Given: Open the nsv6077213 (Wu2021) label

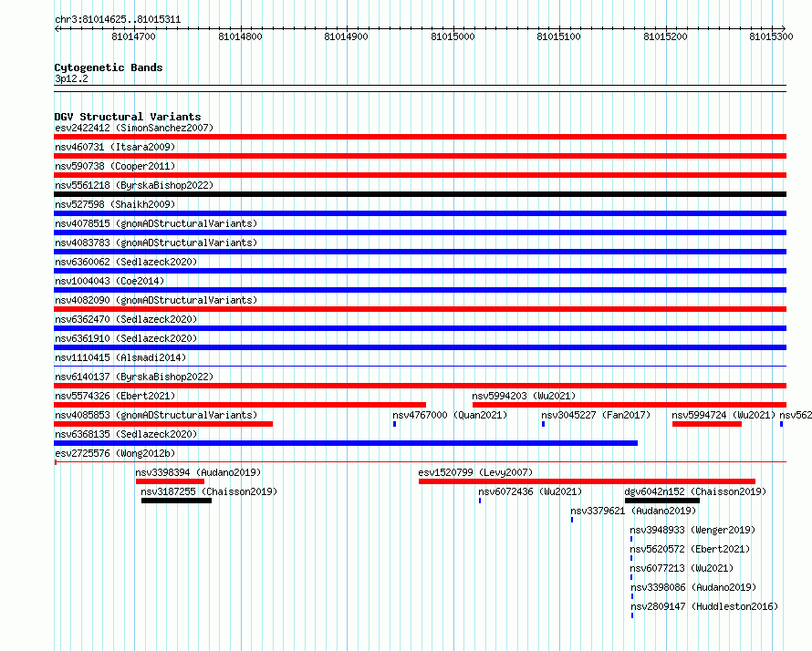Looking at the screenshot, I should 682,568.
